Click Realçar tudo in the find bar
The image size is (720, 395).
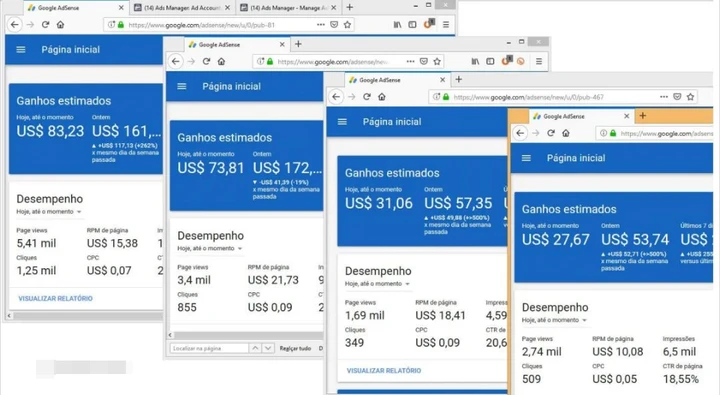pyautogui.click(x=295, y=349)
